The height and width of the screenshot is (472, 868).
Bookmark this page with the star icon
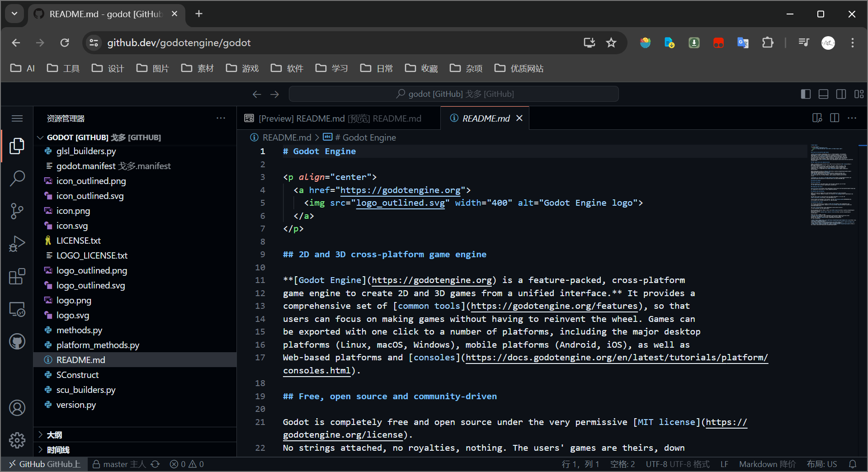point(611,42)
